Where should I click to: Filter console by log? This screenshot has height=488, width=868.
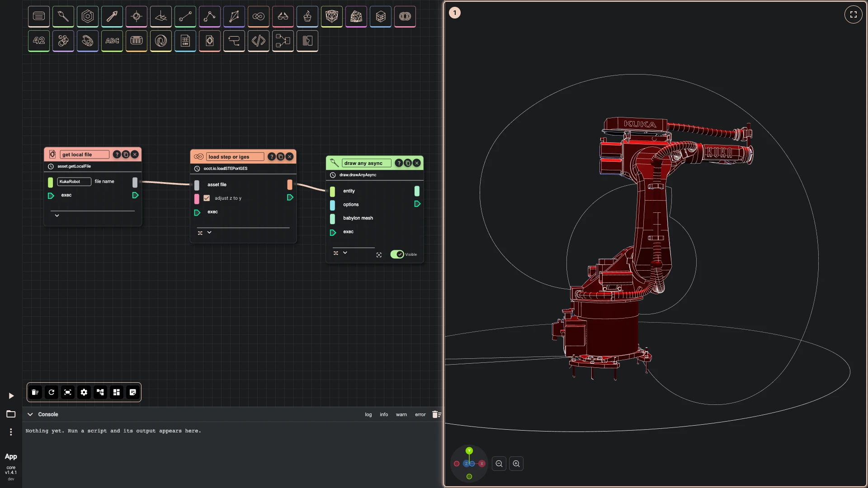pos(368,414)
